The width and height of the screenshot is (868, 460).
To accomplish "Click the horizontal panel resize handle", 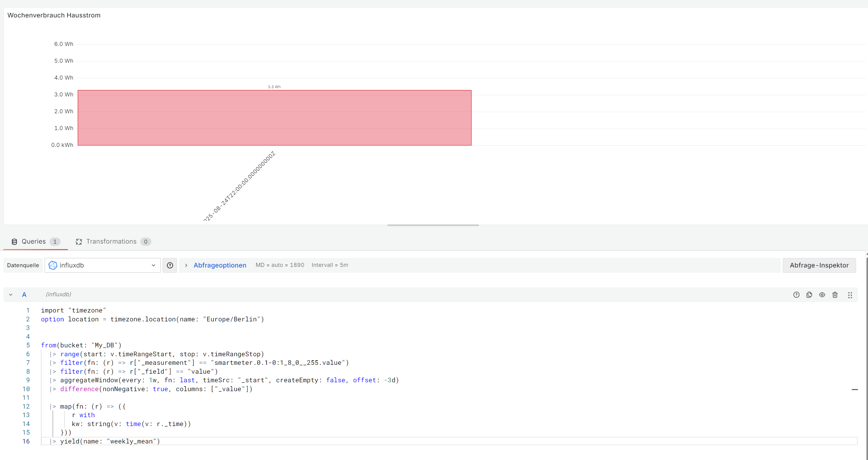I will [433, 225].
